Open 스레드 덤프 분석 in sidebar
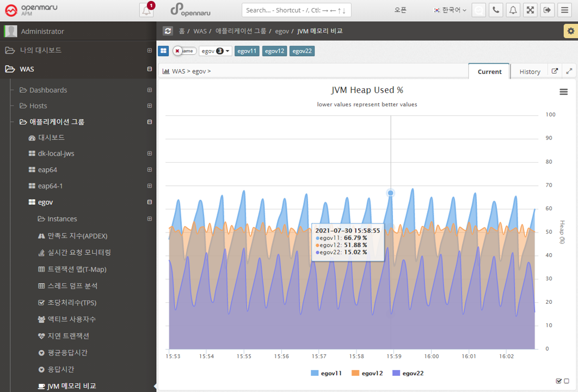Viewport: 578px width, 392px height. pos(72,286)
